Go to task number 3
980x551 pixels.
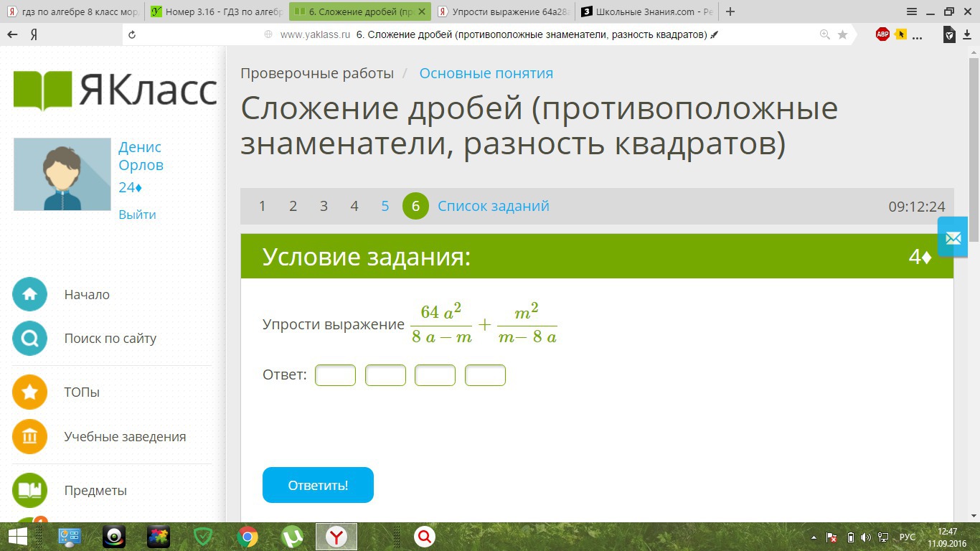click(x=324, y=206)
